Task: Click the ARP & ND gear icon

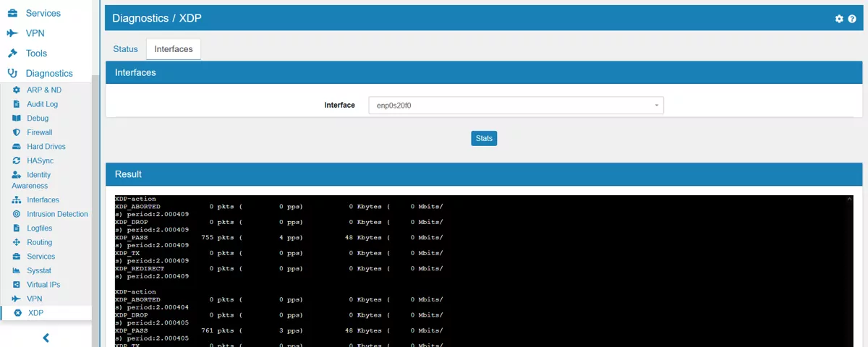Action: 17,90
